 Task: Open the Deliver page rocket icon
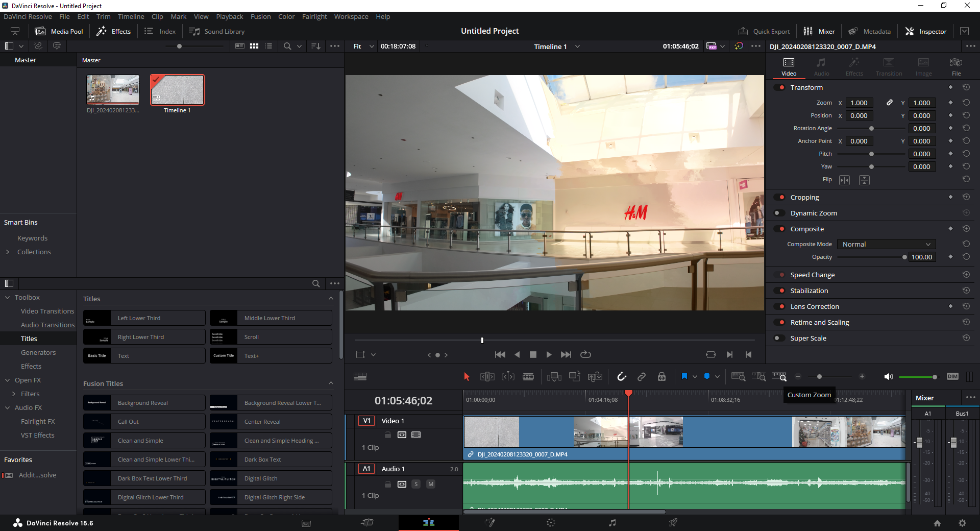(x=673, y=522)
